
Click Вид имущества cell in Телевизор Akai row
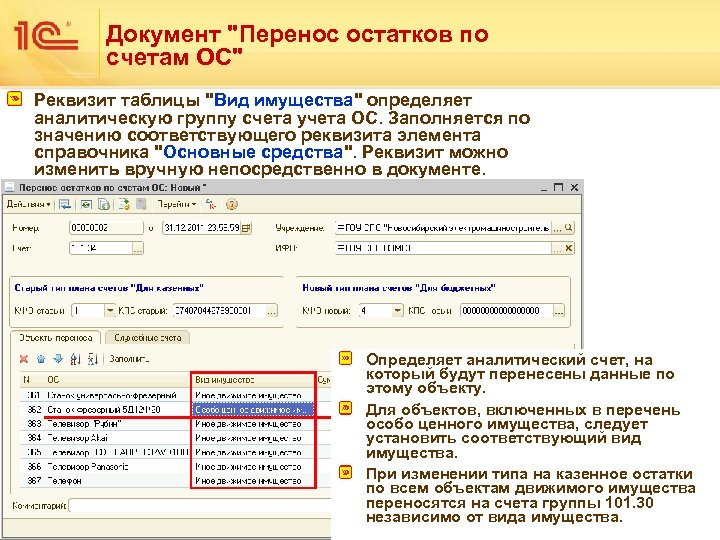coord(253,438)
